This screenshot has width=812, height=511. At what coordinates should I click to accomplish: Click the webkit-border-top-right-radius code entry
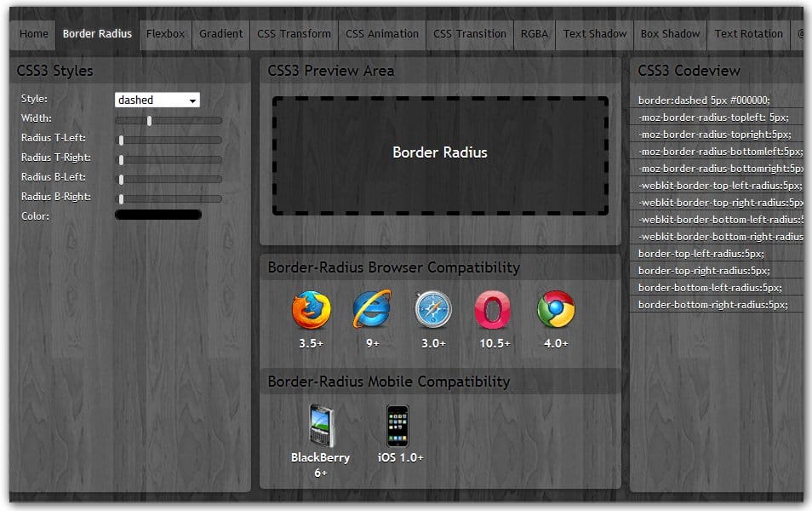click(717, 202)
